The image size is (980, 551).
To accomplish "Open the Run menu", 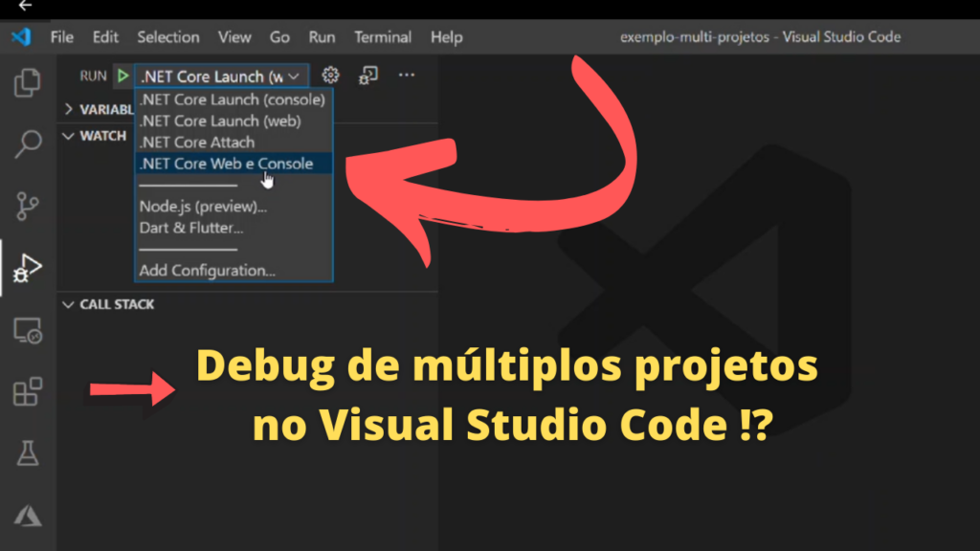I will point(321,37).
